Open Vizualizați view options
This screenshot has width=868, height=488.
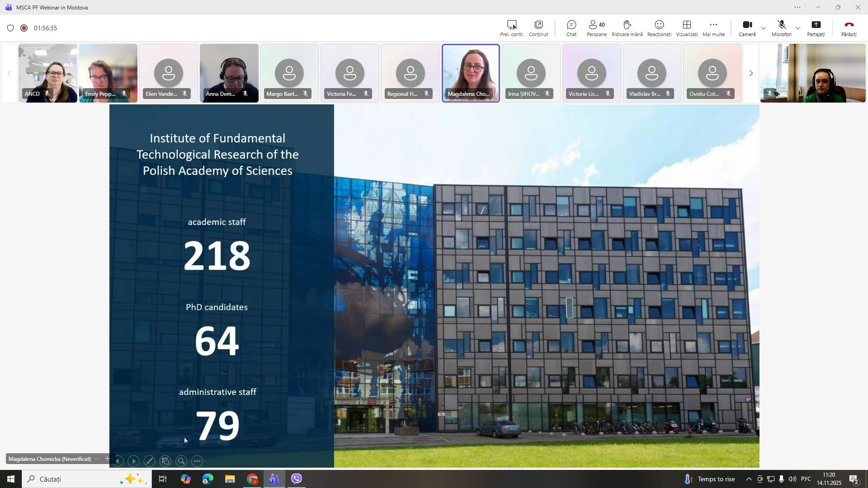[687, 28]
